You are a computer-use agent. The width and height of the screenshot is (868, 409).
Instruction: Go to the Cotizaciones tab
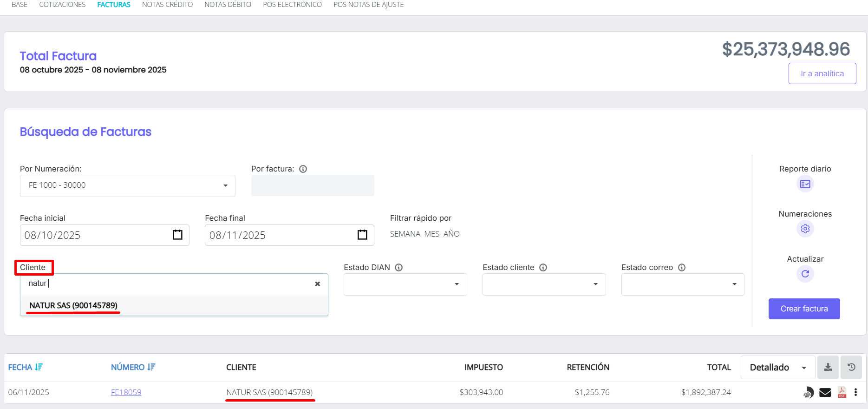pyautogui.click(x=62, y=5)
